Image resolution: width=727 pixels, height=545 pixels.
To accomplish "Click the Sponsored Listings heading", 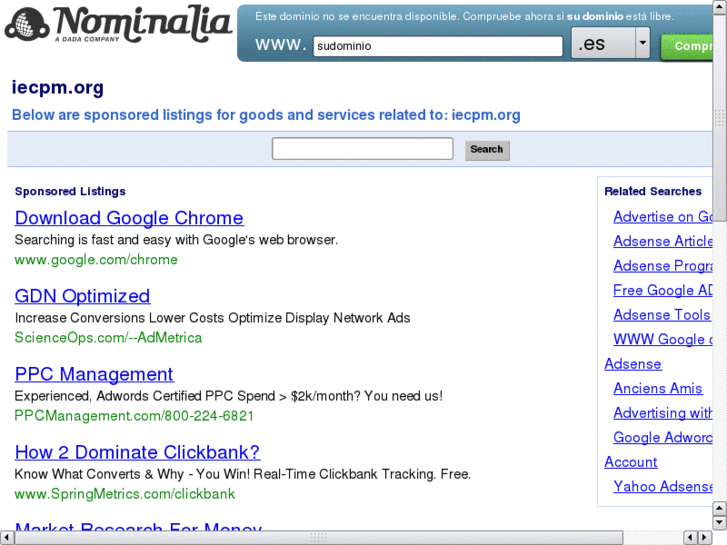I will click(x=70, y=191).
